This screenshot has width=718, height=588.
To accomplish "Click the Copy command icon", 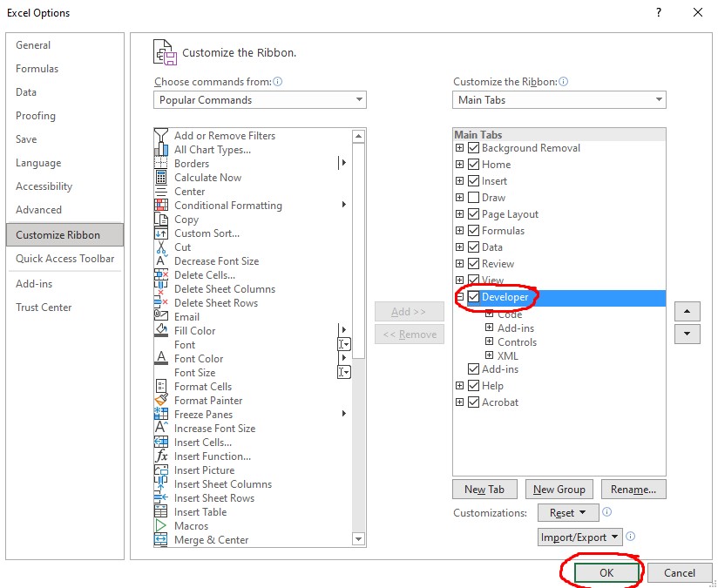I will [160, 220].
